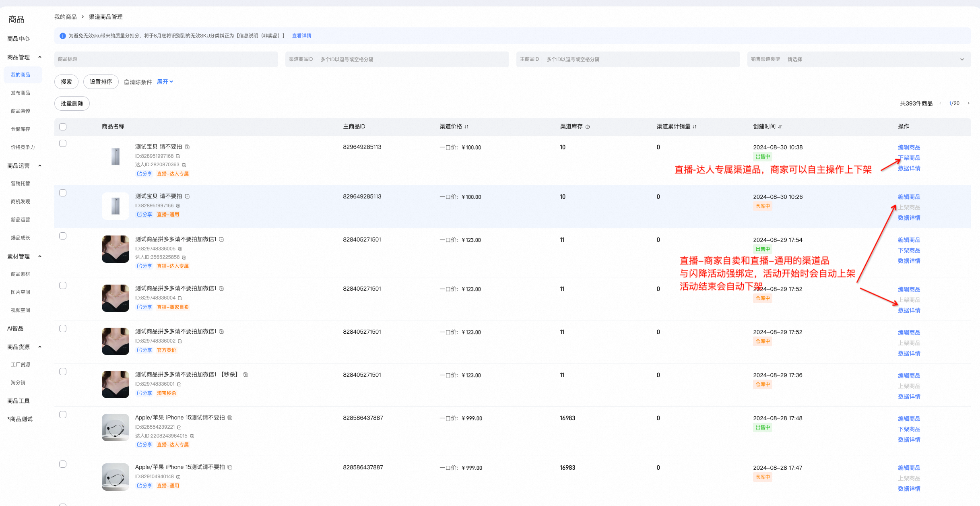Click the 批量删除 button
This screenshot has height=506, width=980.
[x=72, y=103]
